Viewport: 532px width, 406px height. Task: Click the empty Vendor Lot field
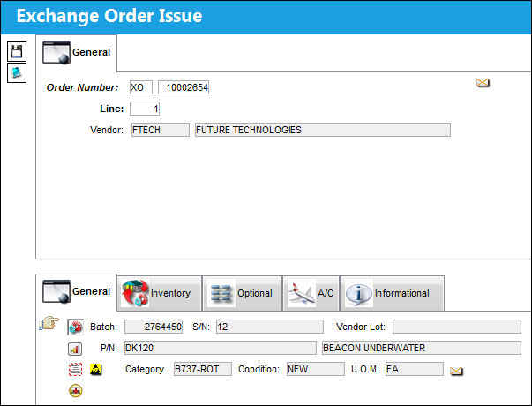click(457, 327)
